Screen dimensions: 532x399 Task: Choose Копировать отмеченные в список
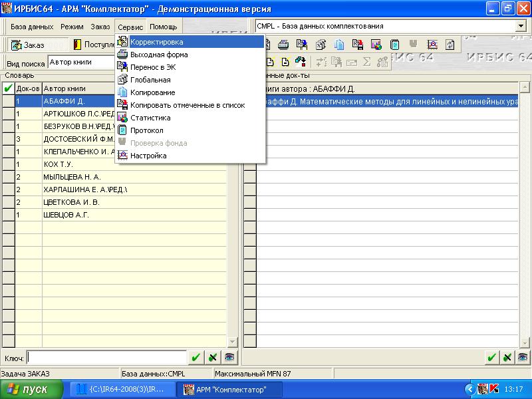(190, 105)
